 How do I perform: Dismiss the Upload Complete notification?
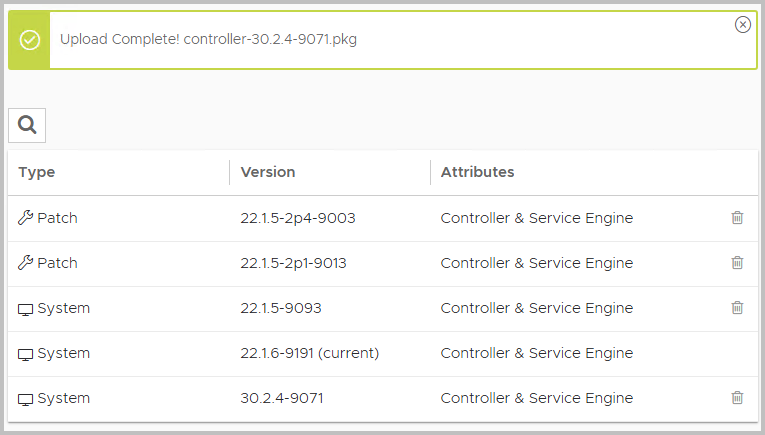(743, 24)
